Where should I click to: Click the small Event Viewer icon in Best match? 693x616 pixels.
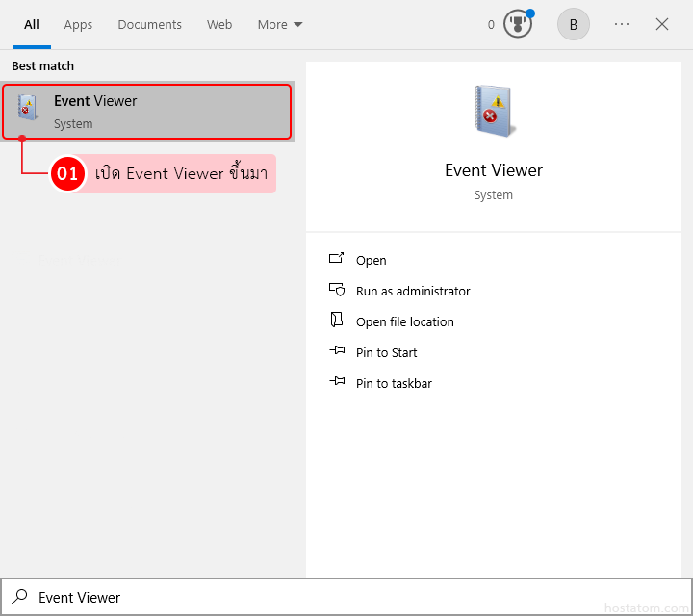coord(28,108)
